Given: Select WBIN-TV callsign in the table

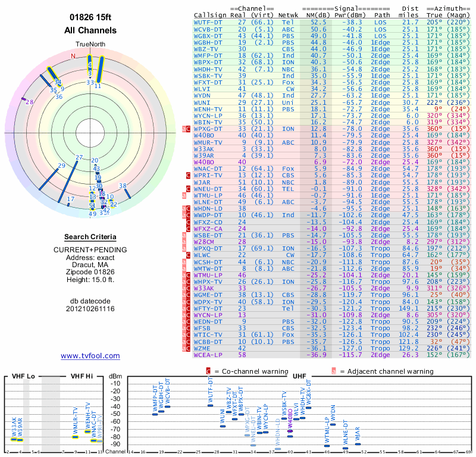Looking at the screenshot, I should (208, 123).
